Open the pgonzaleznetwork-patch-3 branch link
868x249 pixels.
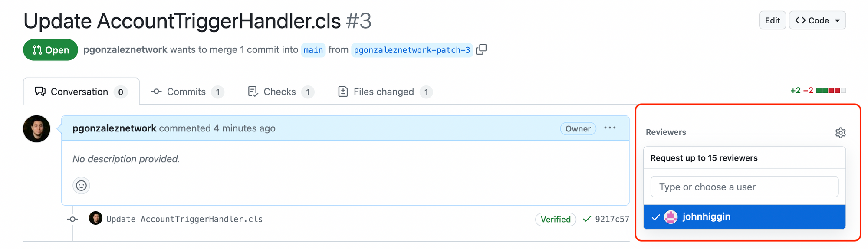point(412,50)
